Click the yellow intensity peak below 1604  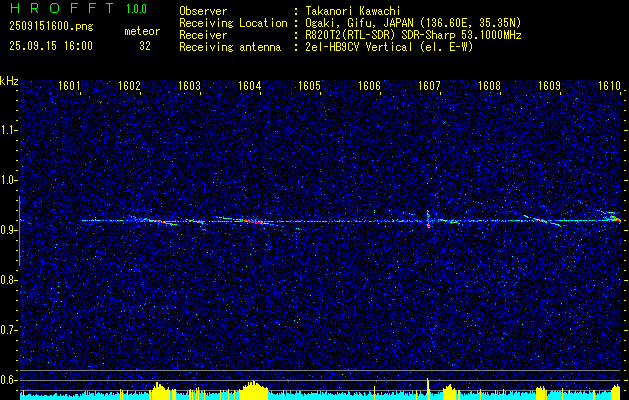254,390
